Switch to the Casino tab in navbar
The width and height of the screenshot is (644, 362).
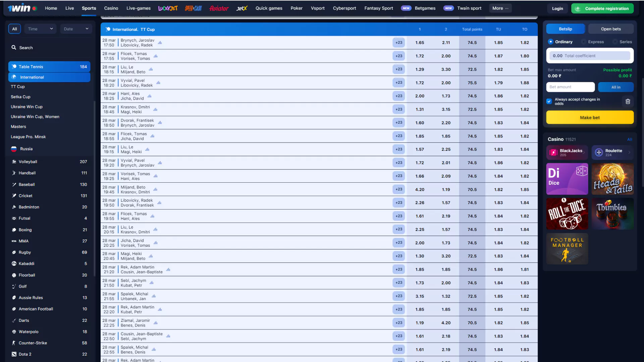111,8
